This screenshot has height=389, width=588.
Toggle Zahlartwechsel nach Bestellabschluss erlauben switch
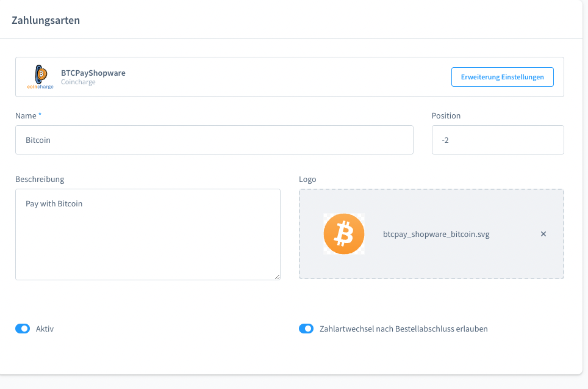coord(306,329)
